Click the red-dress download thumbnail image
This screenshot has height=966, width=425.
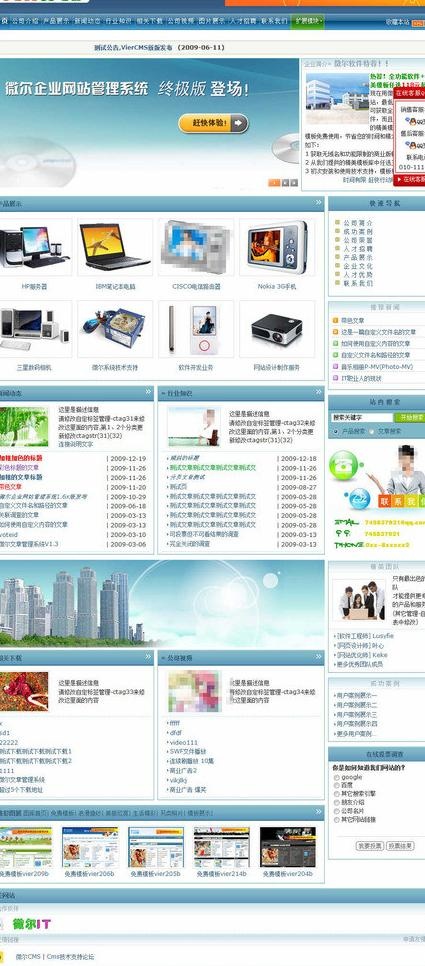[24, 691]
